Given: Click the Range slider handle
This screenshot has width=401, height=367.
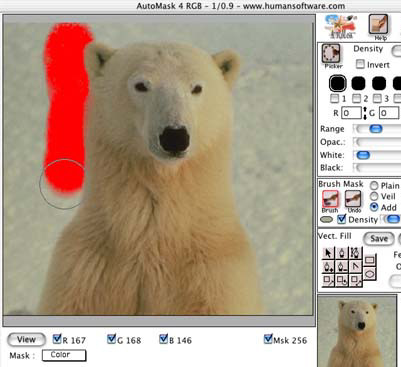Looking at the screenshot, I should [x=376, y=129].
